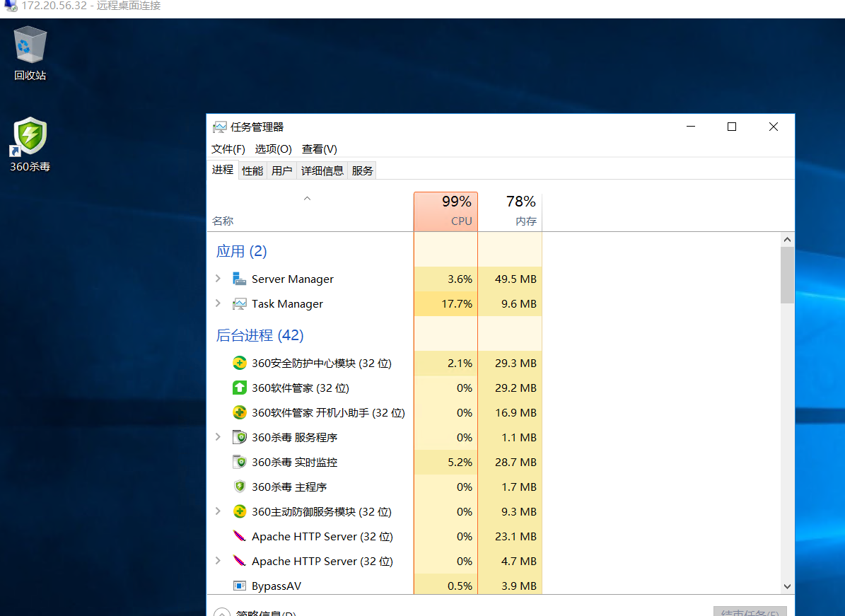Click the Task Manager process icon
This screenshot has height=616, width=845.
coord(239,303)
